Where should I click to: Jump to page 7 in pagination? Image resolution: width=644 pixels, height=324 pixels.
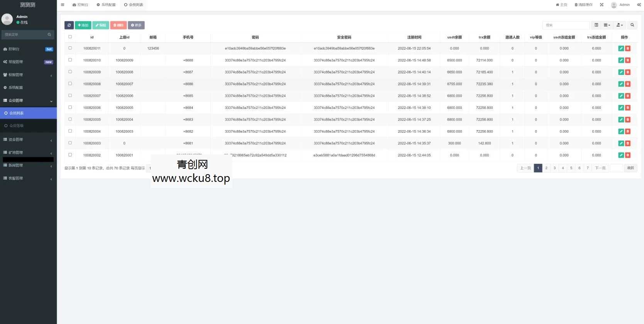[588, 168]
